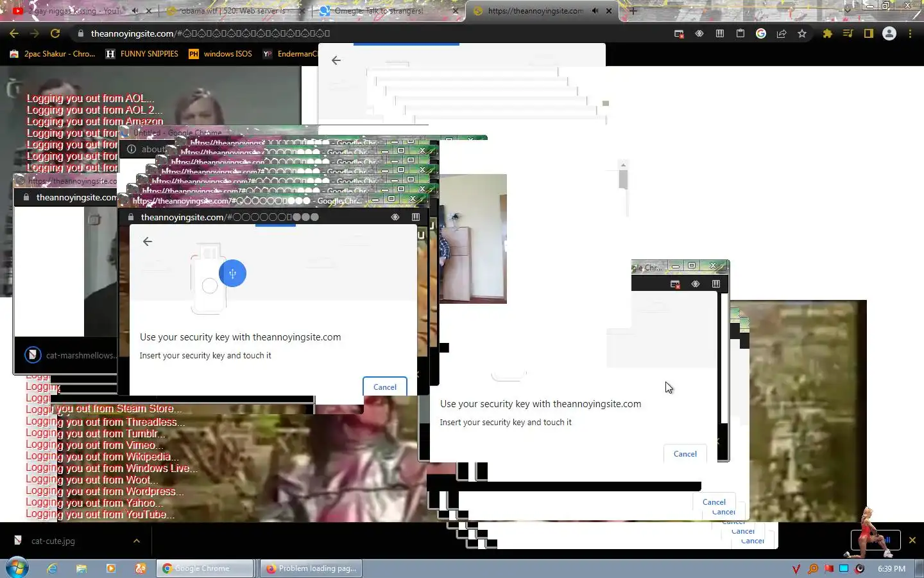Click the red-badged extension icon in main toolbar
Viewport: 924px width, 578px height.
[x=679, y=33]
